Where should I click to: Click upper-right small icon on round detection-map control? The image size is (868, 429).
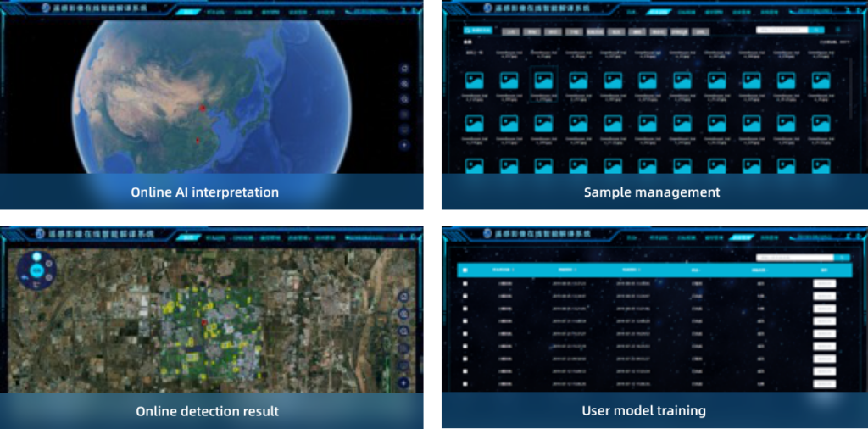48,264
